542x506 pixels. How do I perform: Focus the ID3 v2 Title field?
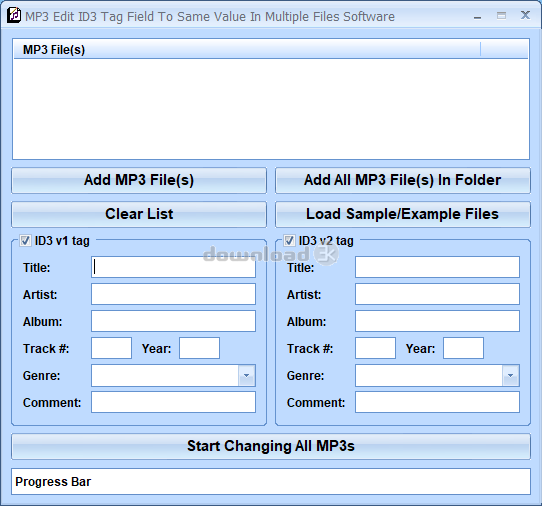pos(437,267)
